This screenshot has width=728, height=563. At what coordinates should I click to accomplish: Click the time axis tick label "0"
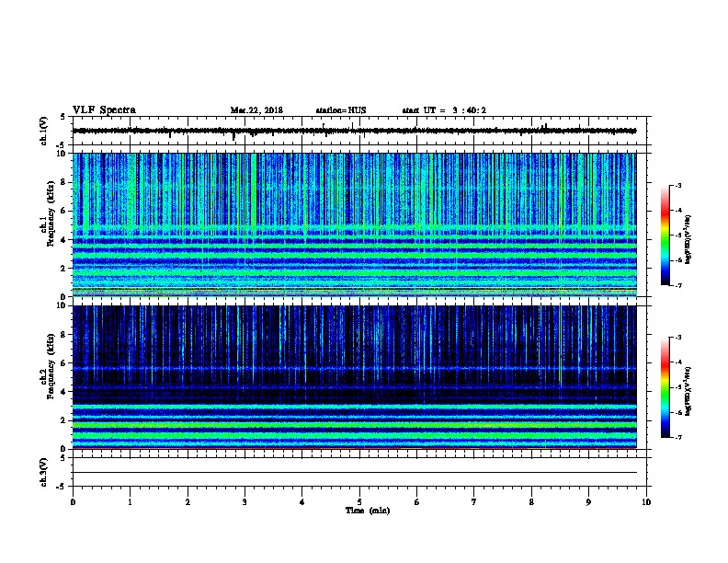pos(73,501)
